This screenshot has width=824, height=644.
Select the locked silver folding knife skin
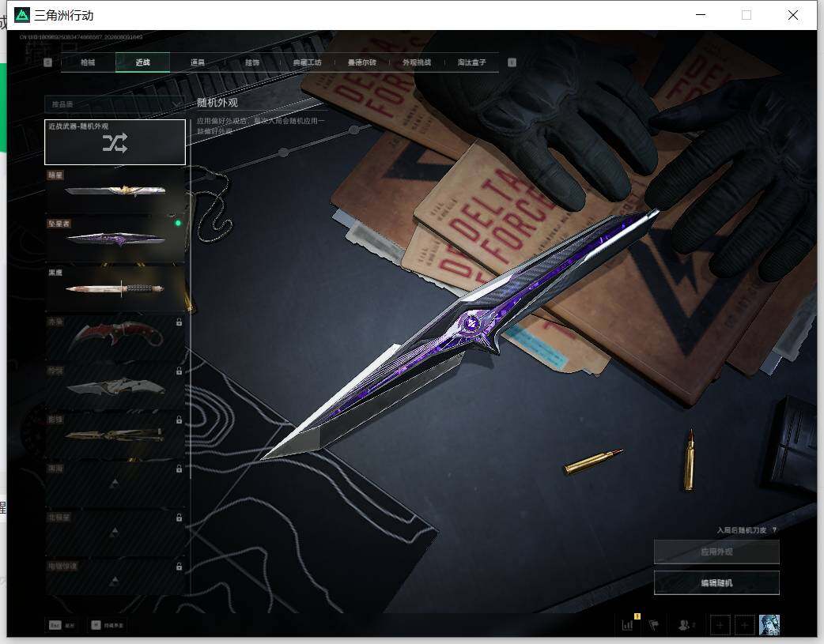click(115, 386)
